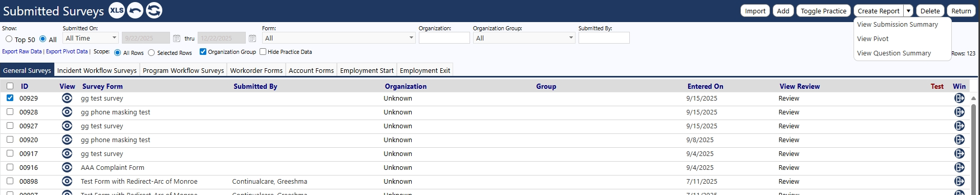Image resolution: width=980 pixels, height=195 pixels.
Task: Switch to the Employment Exit tab
Action: point(425,70)
